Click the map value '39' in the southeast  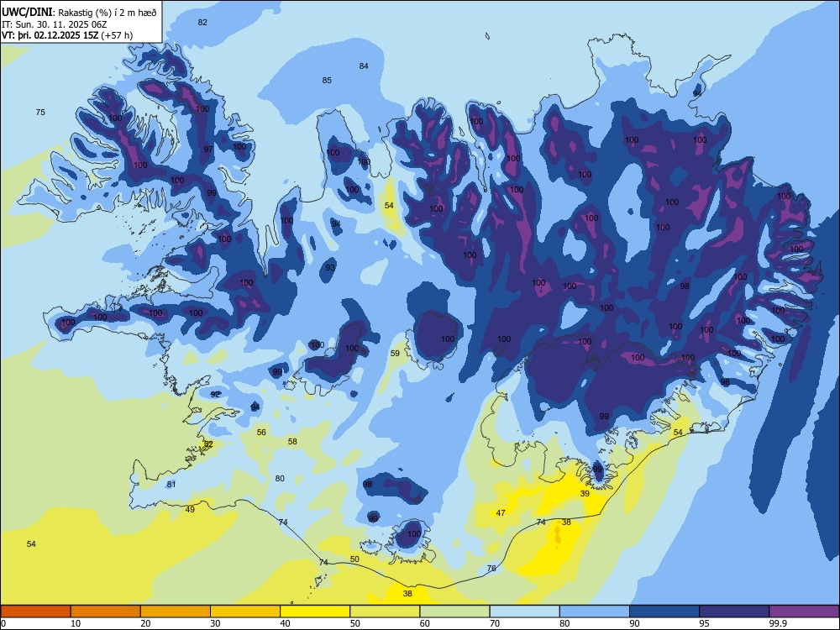tap(585, 493)
